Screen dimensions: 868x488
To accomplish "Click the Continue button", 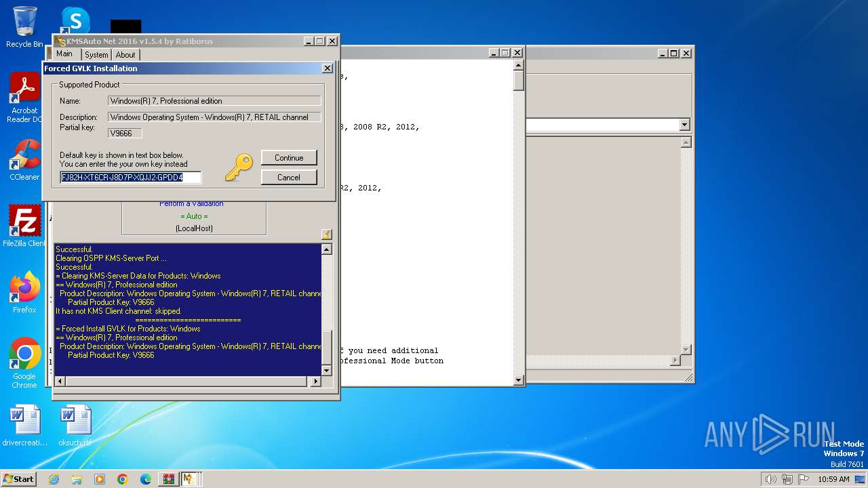I will click(289, 158).
